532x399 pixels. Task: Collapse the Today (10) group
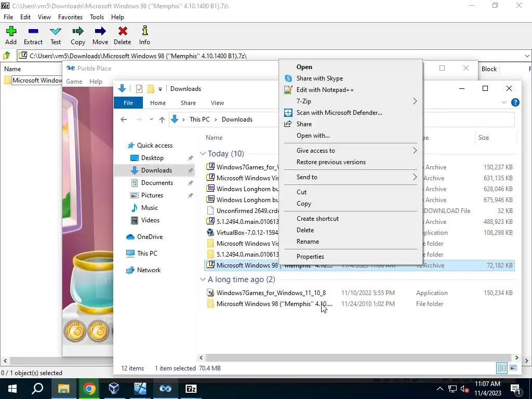coord(203,154)
